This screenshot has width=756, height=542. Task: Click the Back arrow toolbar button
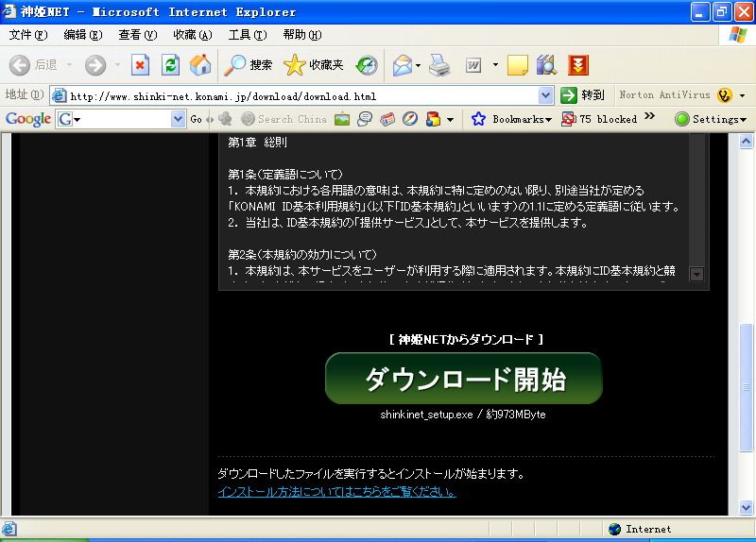(20, 65)
